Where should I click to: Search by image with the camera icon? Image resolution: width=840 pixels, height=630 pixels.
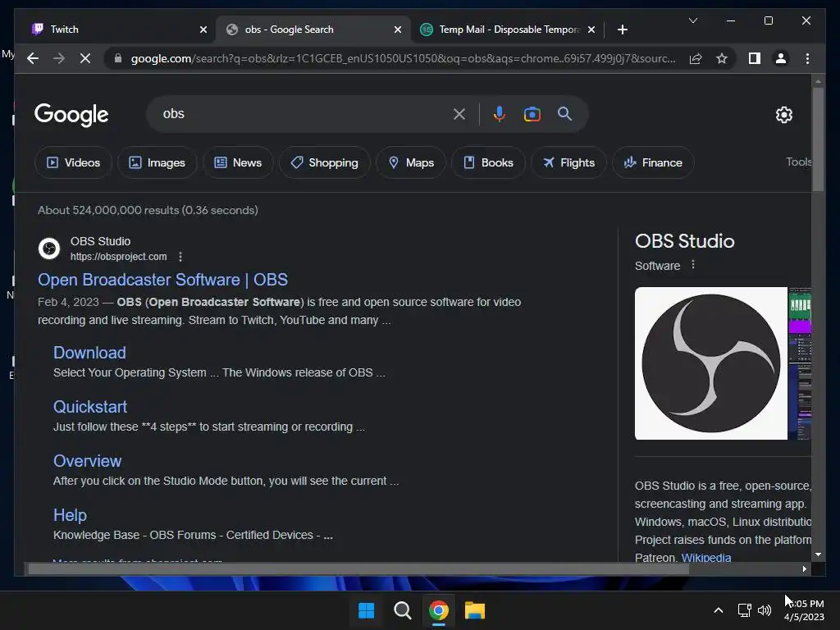(x=532, y=114)
